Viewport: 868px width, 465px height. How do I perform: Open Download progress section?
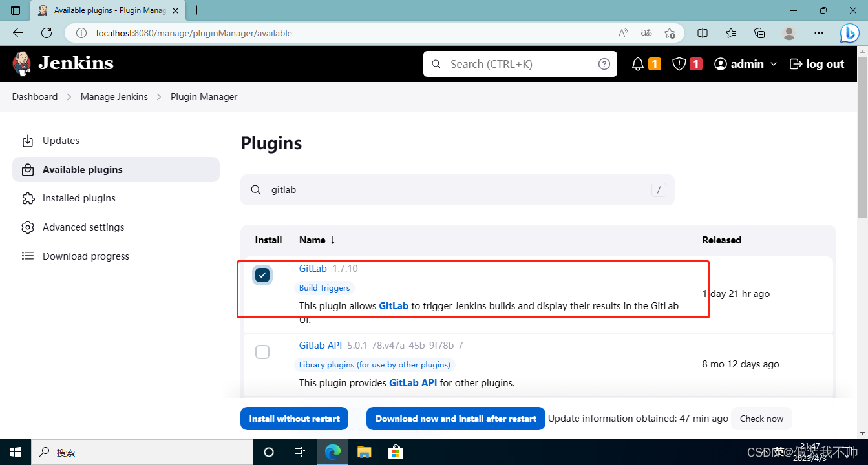coord(116,256)
